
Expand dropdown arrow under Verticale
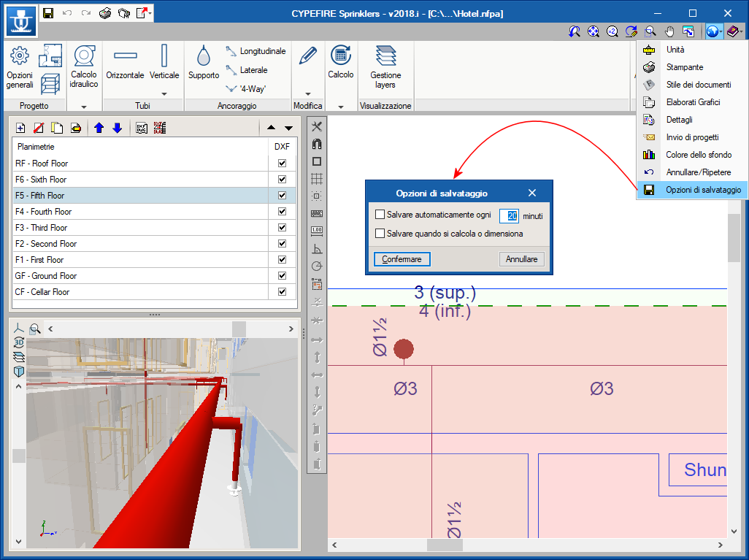164,93
